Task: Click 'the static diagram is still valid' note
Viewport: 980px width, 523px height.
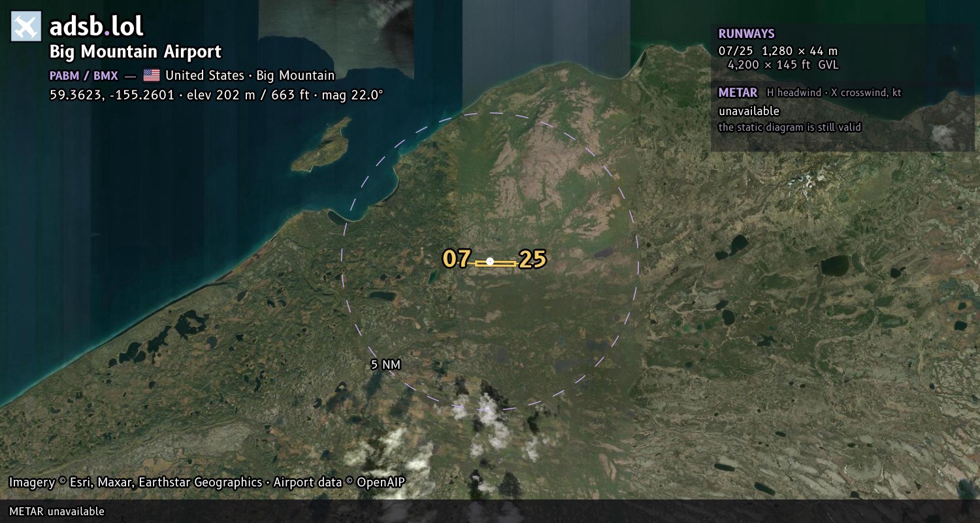Action: coord(790,127)
